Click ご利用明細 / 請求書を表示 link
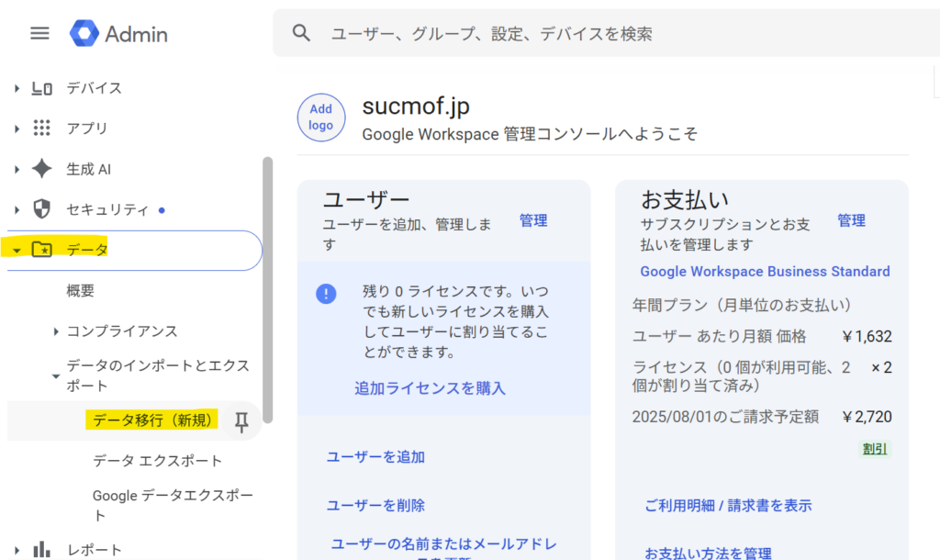This screenshot has height=560, width=940. click(728, 506)
